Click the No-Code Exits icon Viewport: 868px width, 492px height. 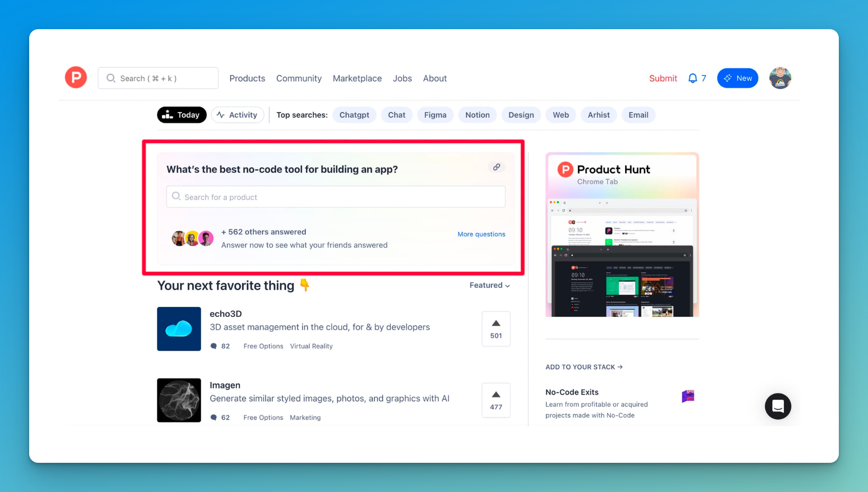pyautogui.click(x=688, y=396)
